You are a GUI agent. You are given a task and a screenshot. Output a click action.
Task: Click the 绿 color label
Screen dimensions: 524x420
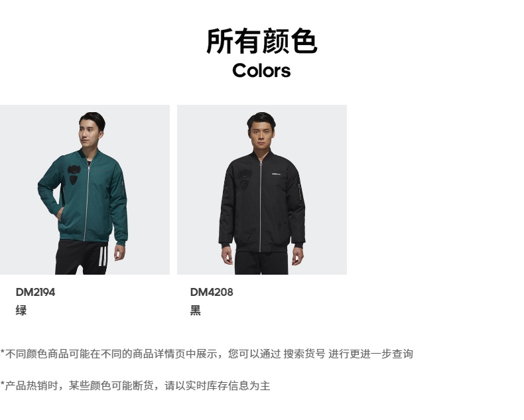[x=21, y=311]
